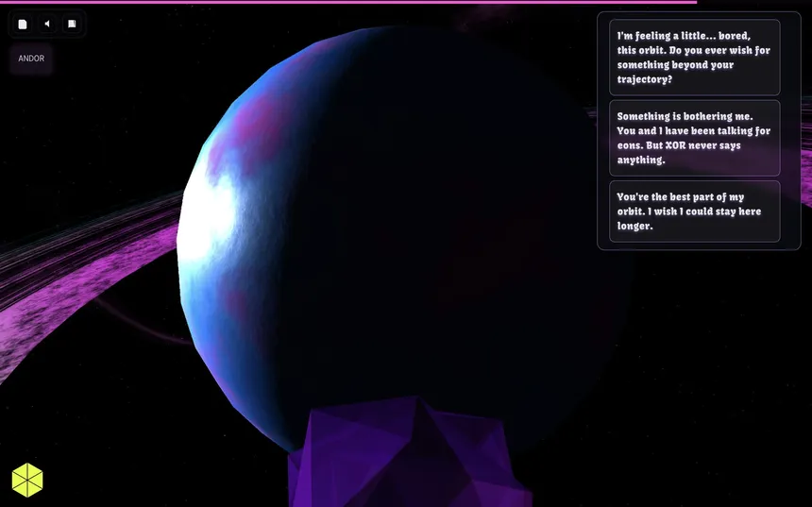Click the unfilled dark end of the progress bar

[753, 2]
